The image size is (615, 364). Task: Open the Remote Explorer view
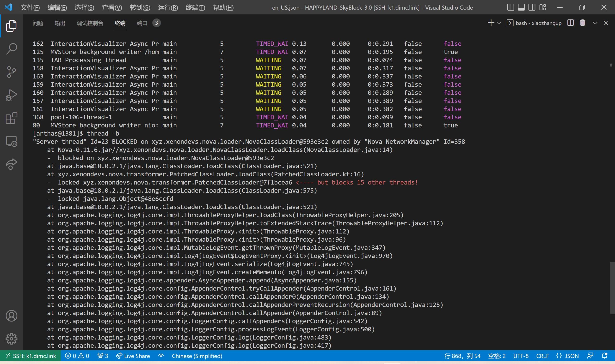tap(11, 141)
